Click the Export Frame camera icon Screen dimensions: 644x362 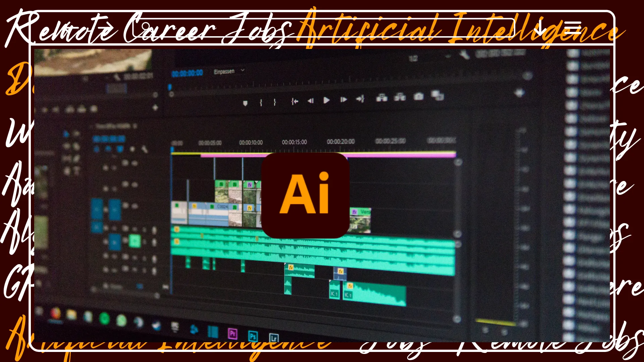[418, 97]
